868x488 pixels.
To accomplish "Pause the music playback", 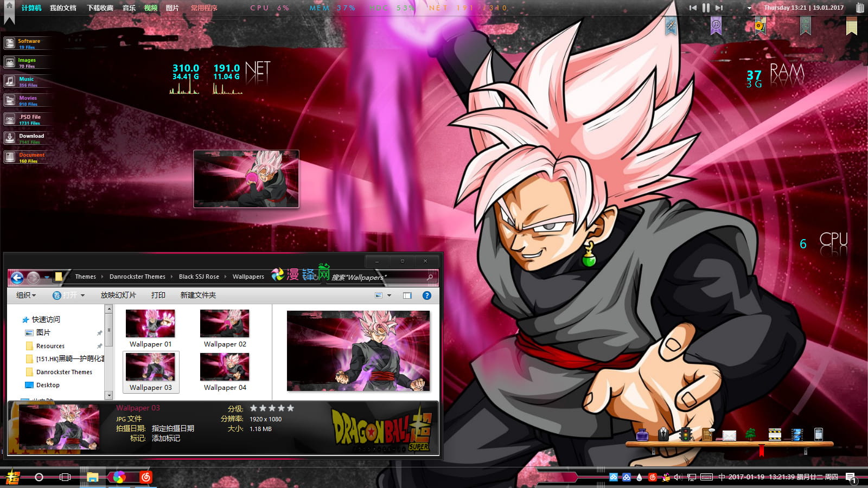I will pos(706,8).
